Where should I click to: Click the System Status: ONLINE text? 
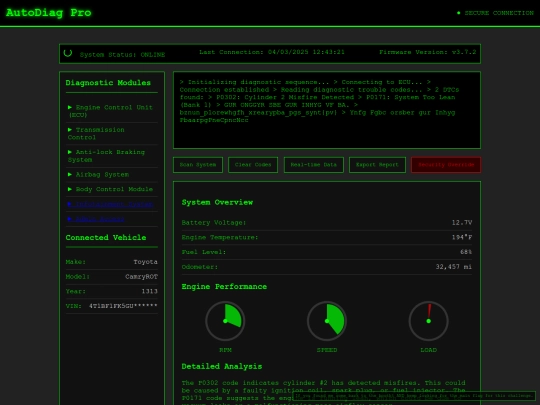(122, 54)
